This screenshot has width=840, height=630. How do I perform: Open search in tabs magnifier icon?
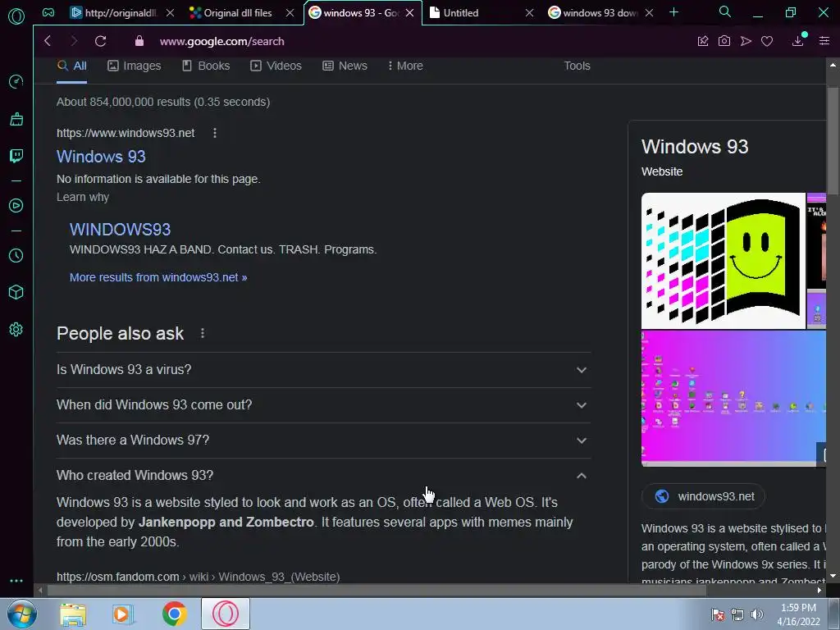click(725, 11)
